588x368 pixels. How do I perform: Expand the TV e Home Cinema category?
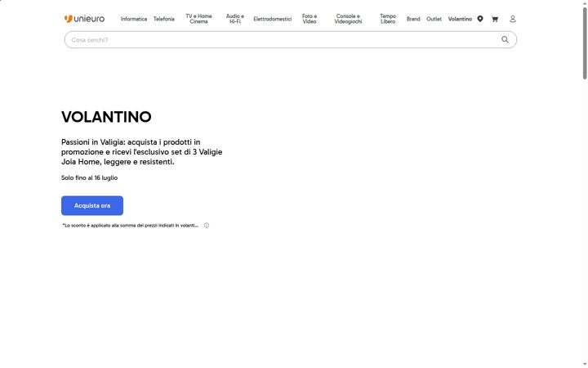198,19
